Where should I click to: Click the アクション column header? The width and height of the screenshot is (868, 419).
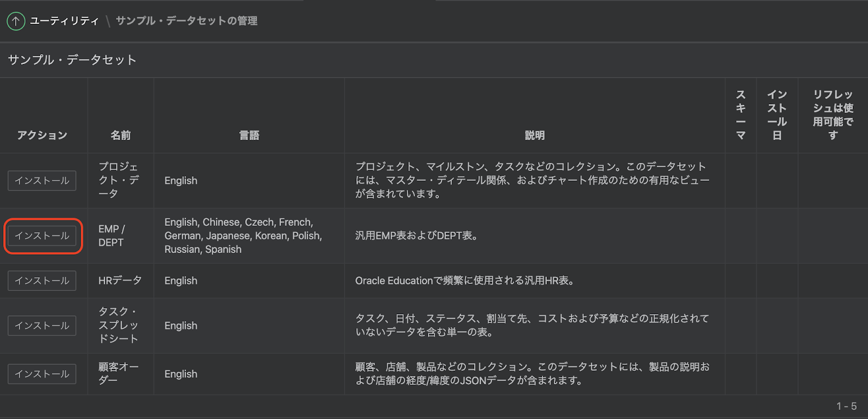tap(42, 135)
